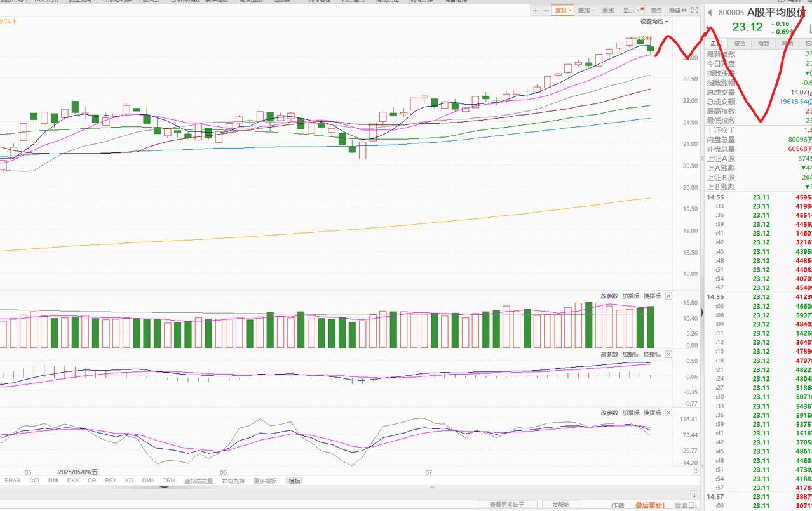
Task: Close the volume indicator panel
Action: (x=668, y=296)
